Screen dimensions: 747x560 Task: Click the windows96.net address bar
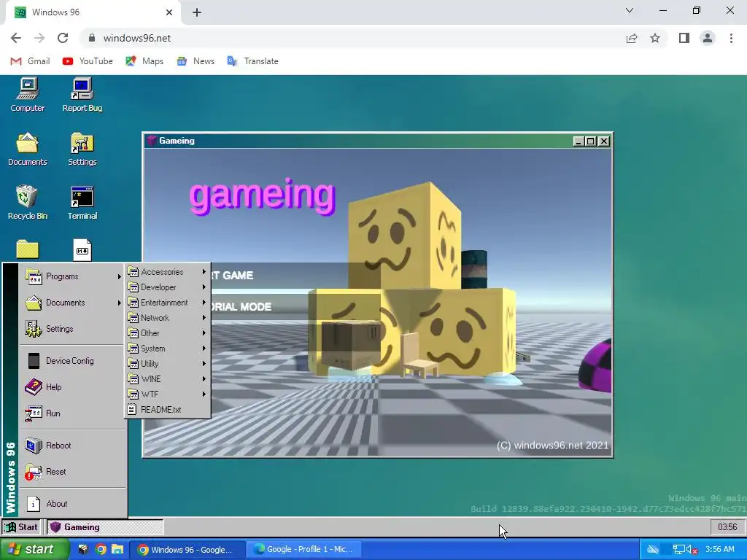[352, 38]
